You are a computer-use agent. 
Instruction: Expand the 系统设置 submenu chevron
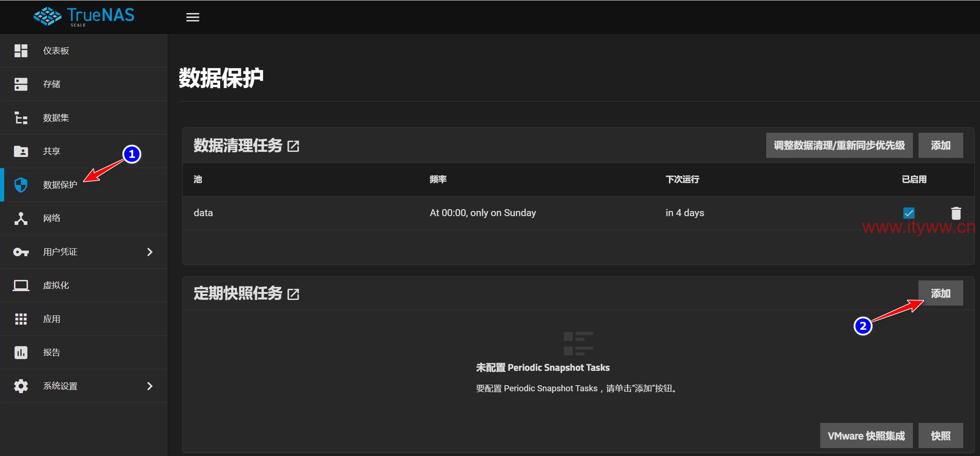click(150, 386)
